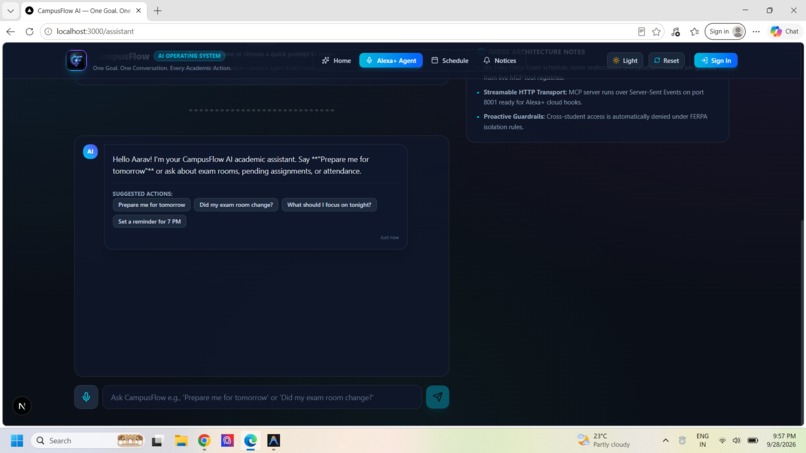Viewport: 806px width, 453px height.
Task: Click the blue Sign In button
Action: pyautogui.click(x=716, y=61)
